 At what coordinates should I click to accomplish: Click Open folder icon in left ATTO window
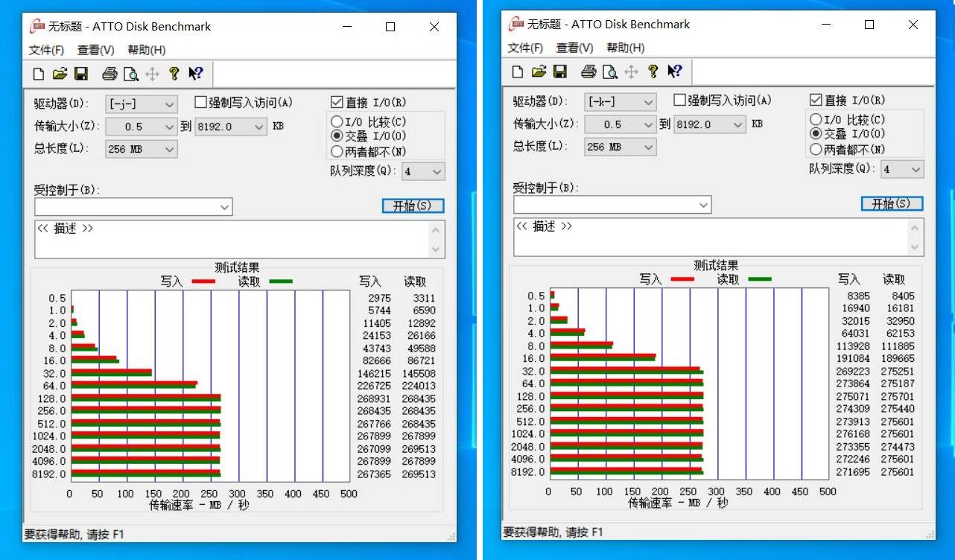[x=60, y=73]
